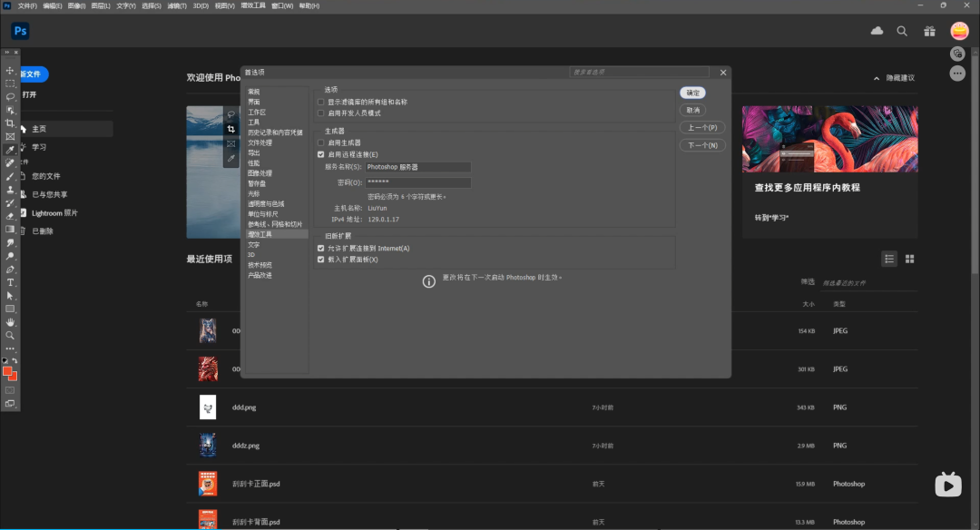Open the Edit Toolbar three-dots menu

(x=10, y=348)
